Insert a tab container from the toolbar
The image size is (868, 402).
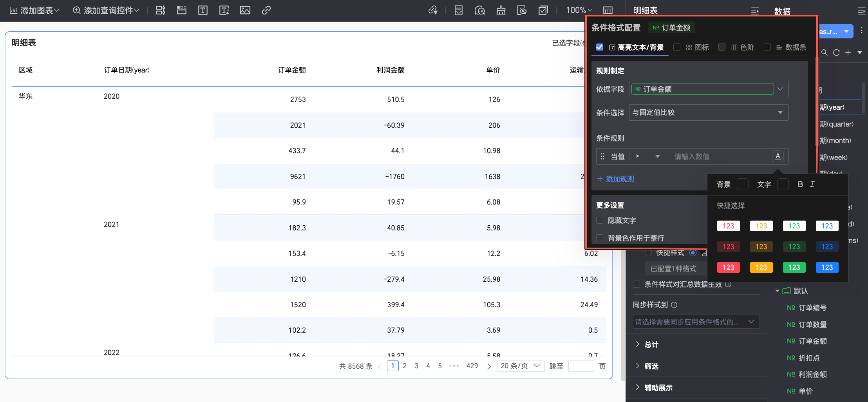click(x=182, y=11)
